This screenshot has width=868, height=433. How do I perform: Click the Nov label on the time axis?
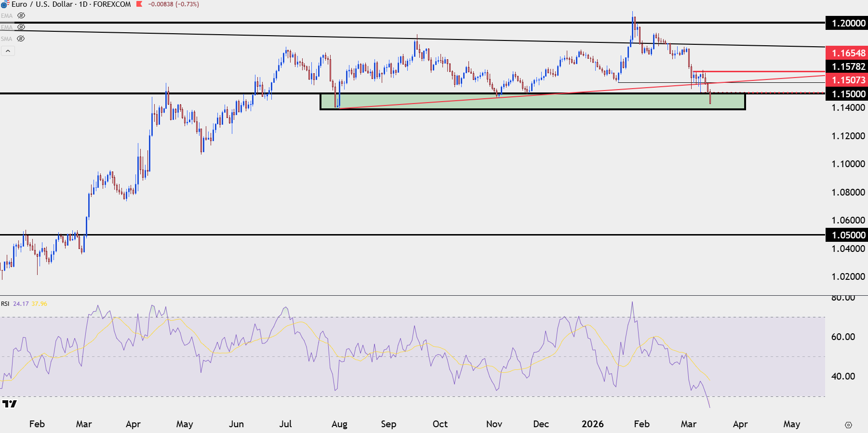pyautogui.click(x=494, y=424)
